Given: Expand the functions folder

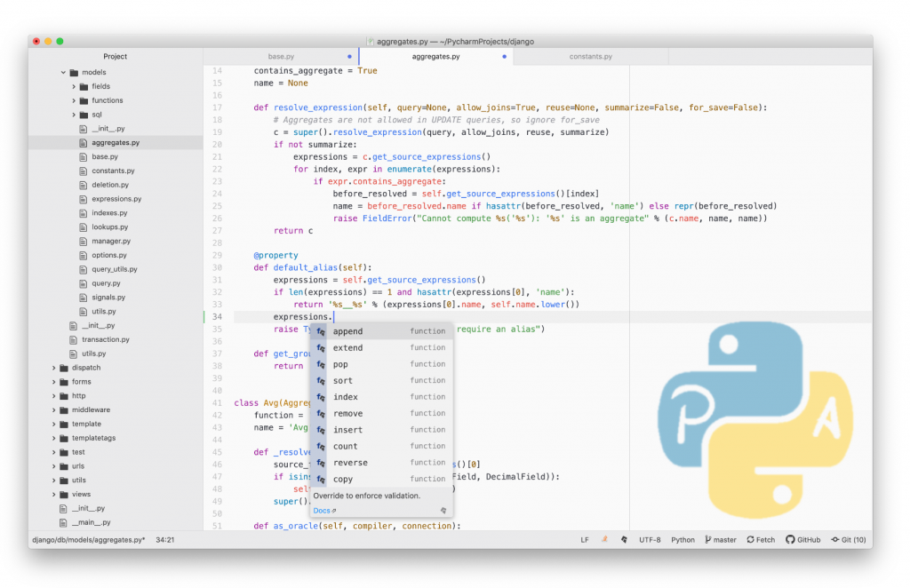Looking at the screenshot, I should [74, 100].
